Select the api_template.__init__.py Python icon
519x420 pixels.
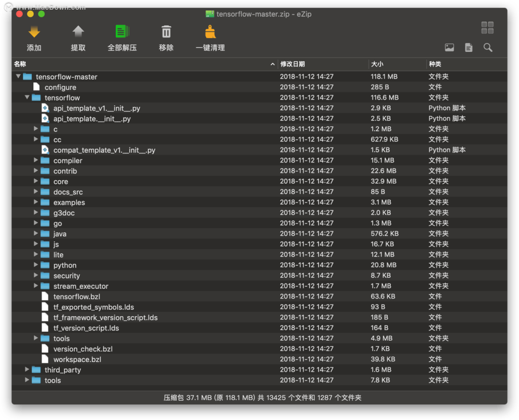pos(45,118)
